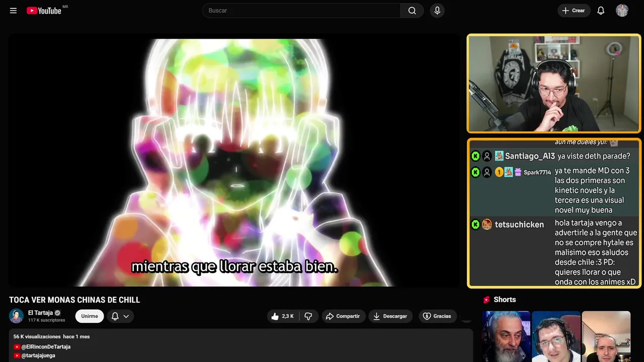Screen dimensions: 644x362
Task: Open the third Shorts thumbnail
Action: [x=606, y=336]
